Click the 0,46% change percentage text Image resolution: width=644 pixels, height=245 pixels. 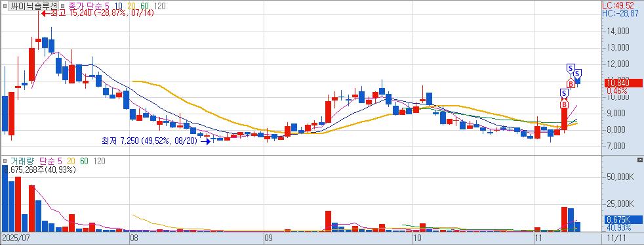pyautogui.click(x=616, y=91)
